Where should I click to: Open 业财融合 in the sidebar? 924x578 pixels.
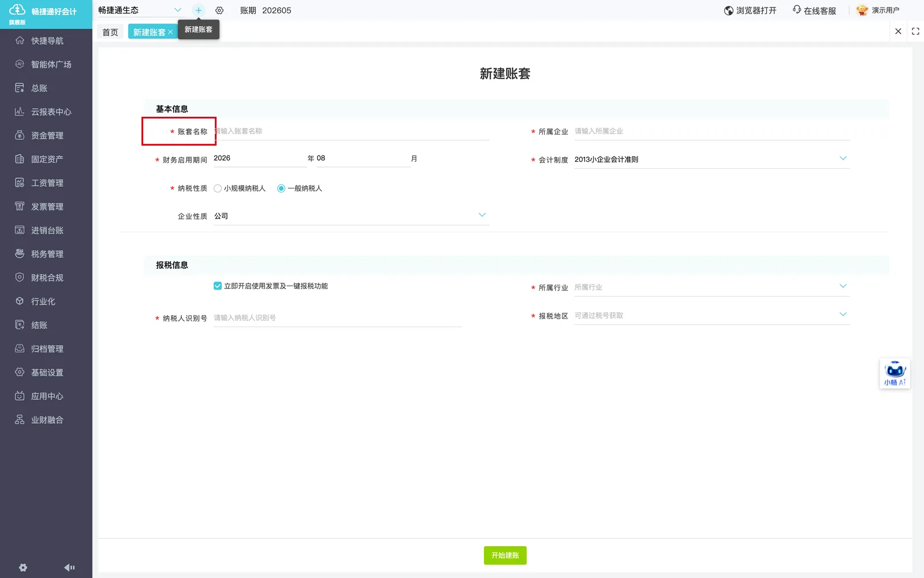pos(46,420)
